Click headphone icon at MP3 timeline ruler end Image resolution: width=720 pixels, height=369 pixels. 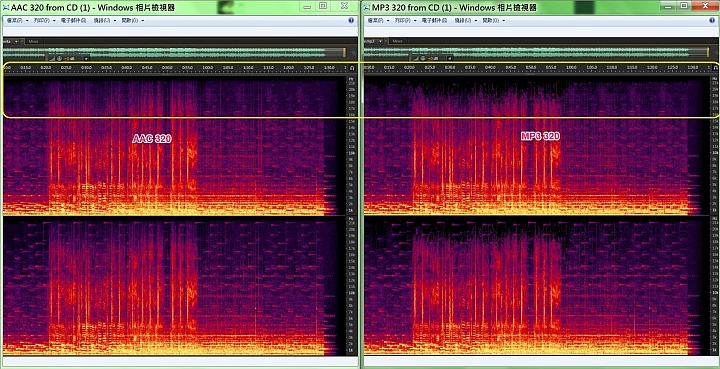[714, 68]
